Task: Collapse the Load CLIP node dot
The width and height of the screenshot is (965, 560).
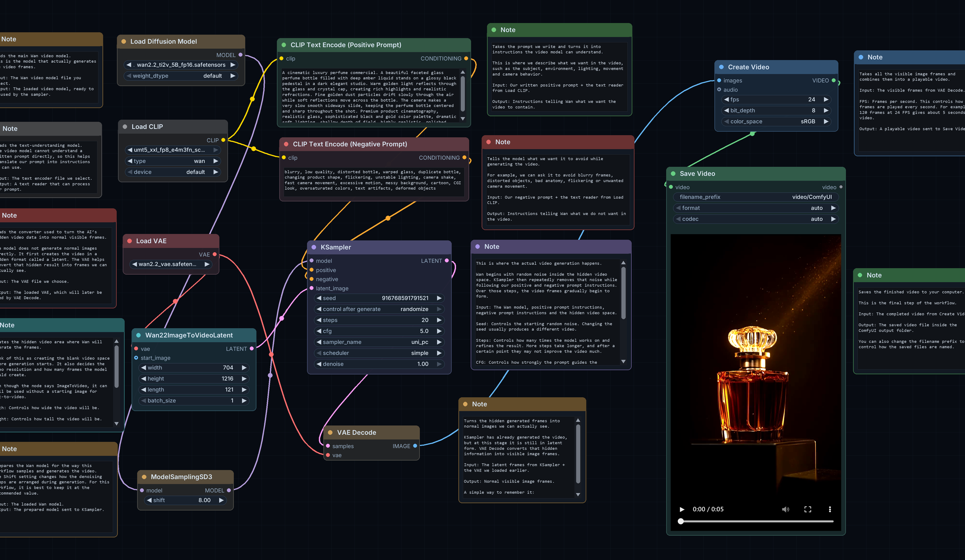Action: [125, 127]
